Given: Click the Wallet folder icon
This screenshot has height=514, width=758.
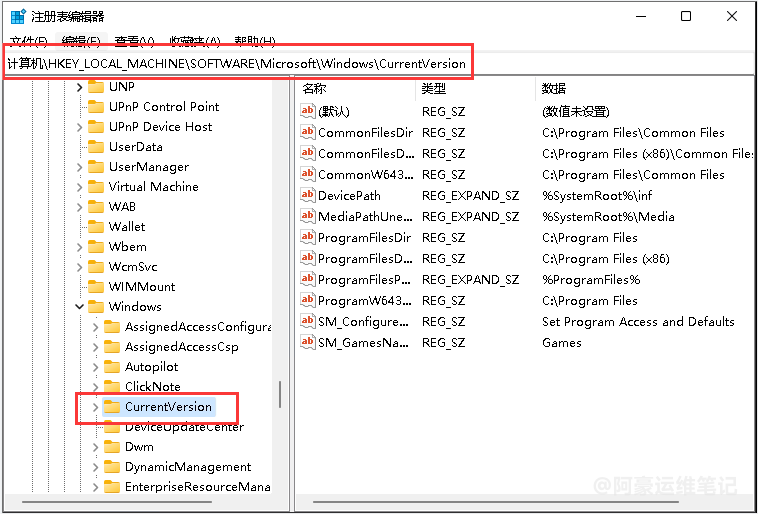Looking at the screenshot, I should (96, 227).
